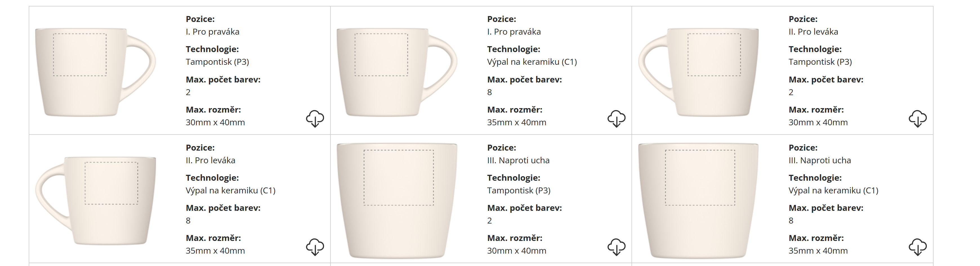The height and width of the screenshot is (266, 980).
Task: Download Naproti ucha Výpal na keramiku template
Action: [917, 247]
